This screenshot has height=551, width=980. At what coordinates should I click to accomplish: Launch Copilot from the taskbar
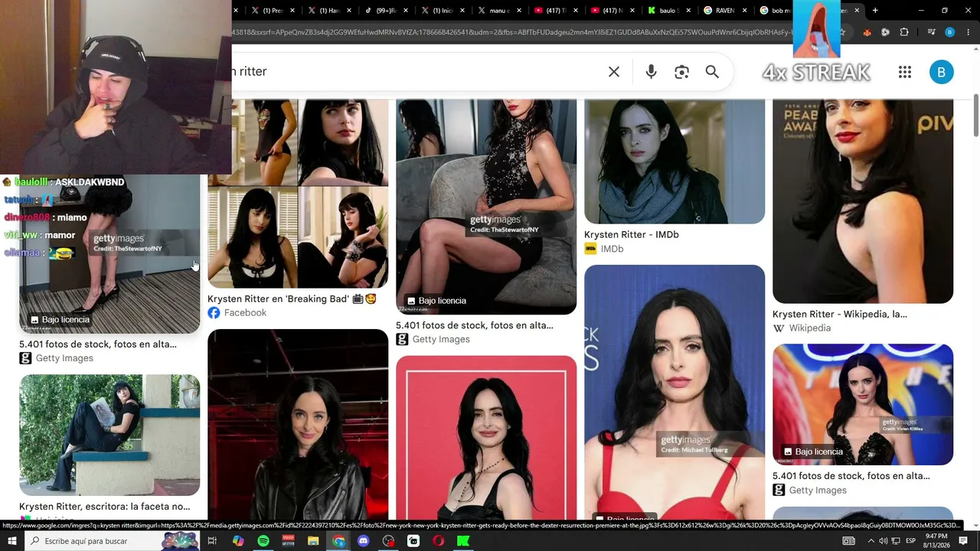[238, 541]
